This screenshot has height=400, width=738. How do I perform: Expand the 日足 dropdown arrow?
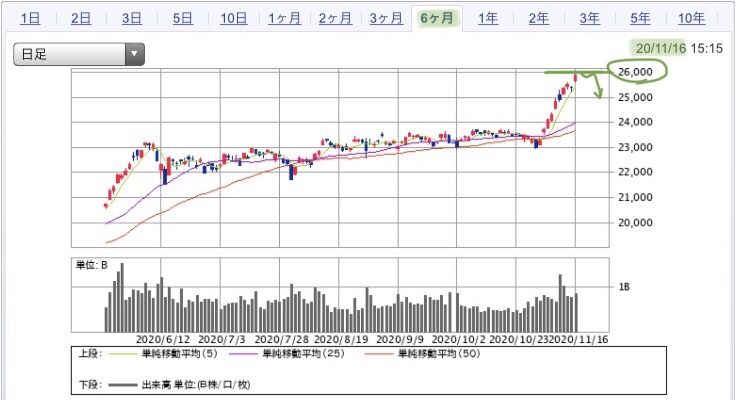pos(135,54)
